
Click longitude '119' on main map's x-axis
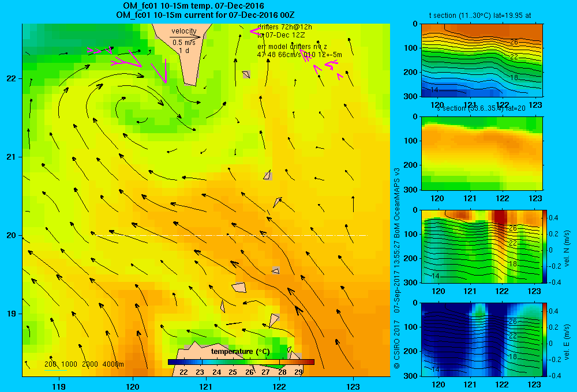click(59, 386)
